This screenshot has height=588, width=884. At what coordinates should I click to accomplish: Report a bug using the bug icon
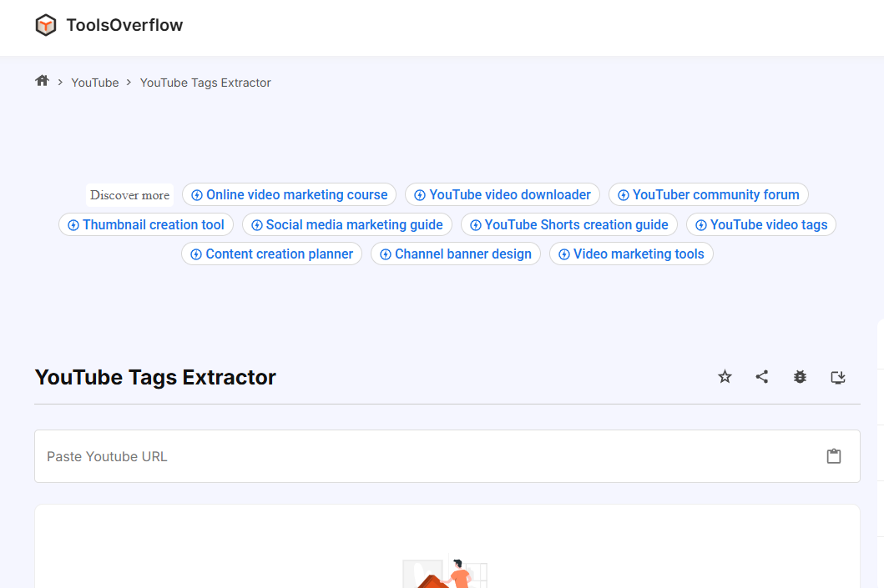[x=800, y=377]
